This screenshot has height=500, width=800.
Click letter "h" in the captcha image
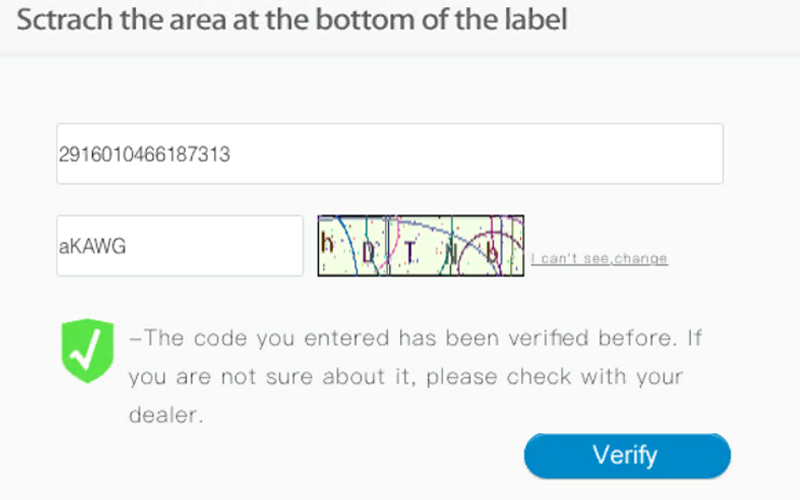327,242
